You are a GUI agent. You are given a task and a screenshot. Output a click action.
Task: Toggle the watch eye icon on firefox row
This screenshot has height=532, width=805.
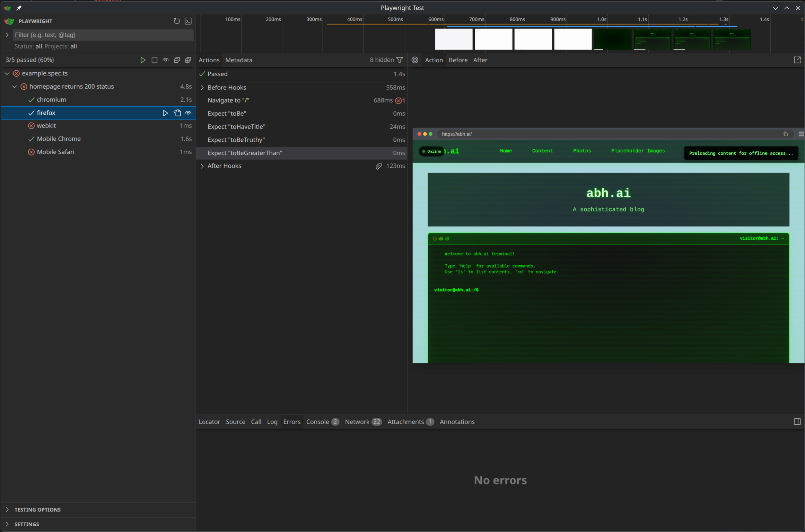click(188, 113)
